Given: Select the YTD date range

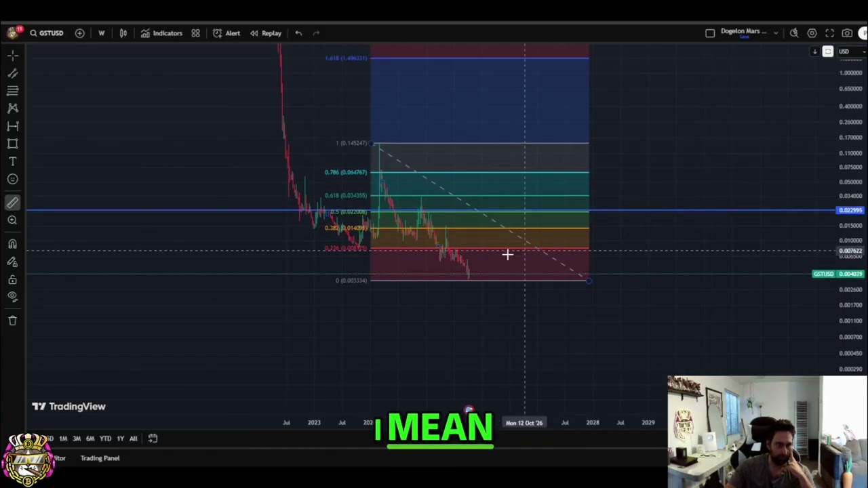Looking at the screenshot, I should click(105, 439).
